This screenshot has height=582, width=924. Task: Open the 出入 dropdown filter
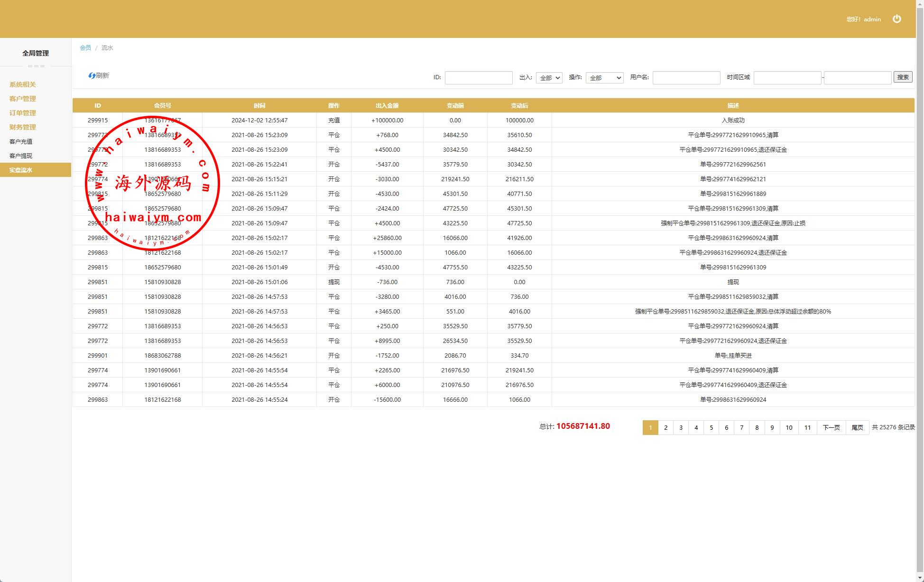pos(549,78)
